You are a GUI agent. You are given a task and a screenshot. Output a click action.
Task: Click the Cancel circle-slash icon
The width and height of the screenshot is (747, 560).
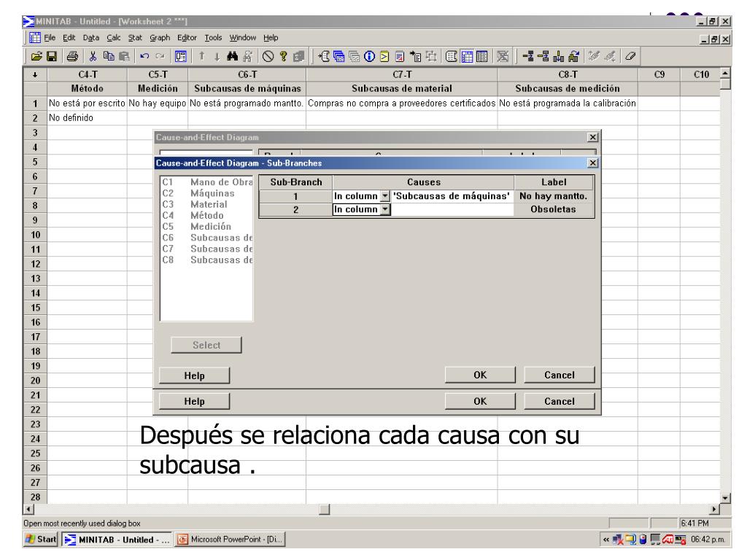(268, 57)
